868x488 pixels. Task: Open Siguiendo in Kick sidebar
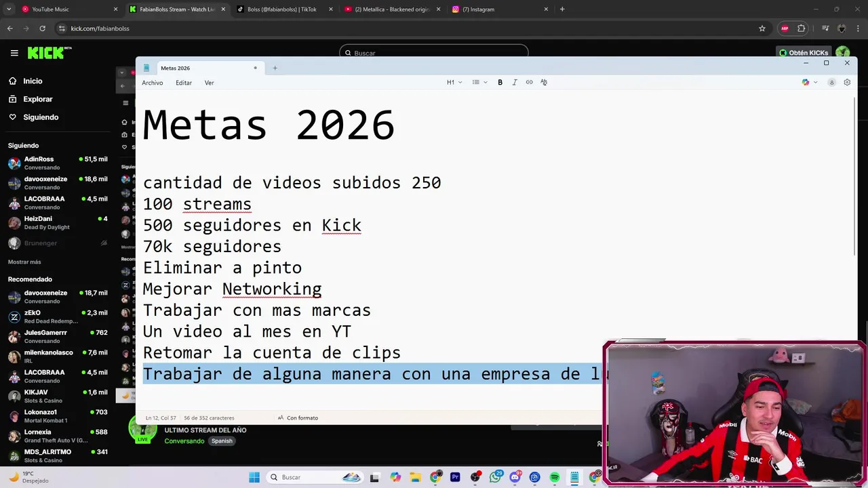click(41, 117)
